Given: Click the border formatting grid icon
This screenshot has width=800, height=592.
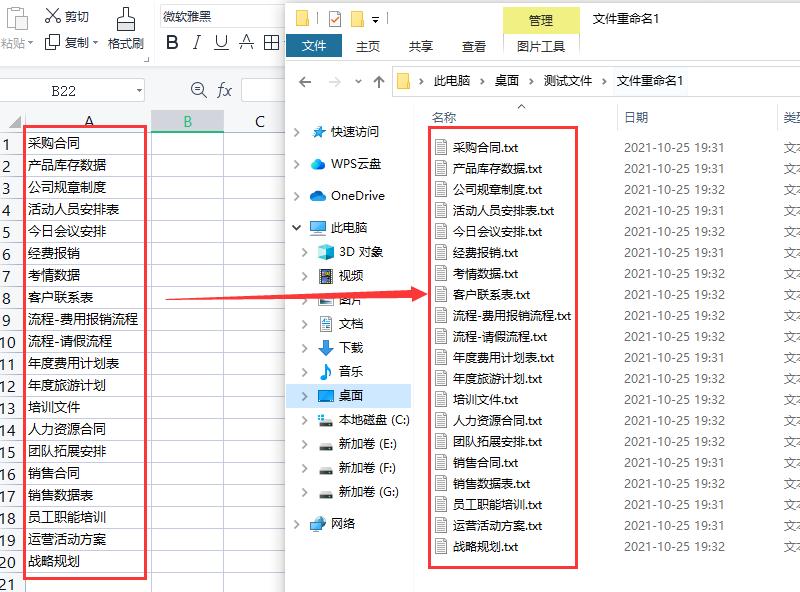Looking at the screenshot, I should pyautogui.click(x=270, y=43).
